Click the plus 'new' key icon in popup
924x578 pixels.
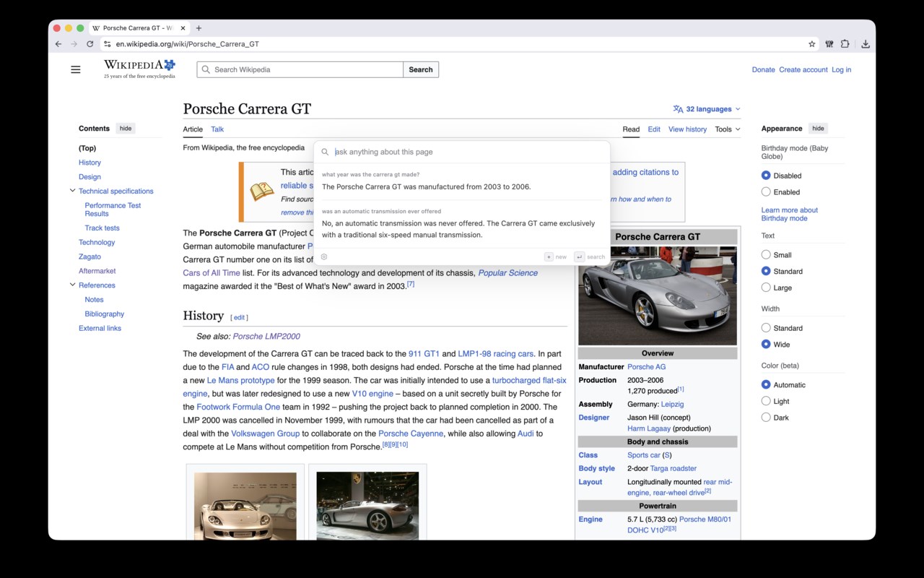[549, 256]
